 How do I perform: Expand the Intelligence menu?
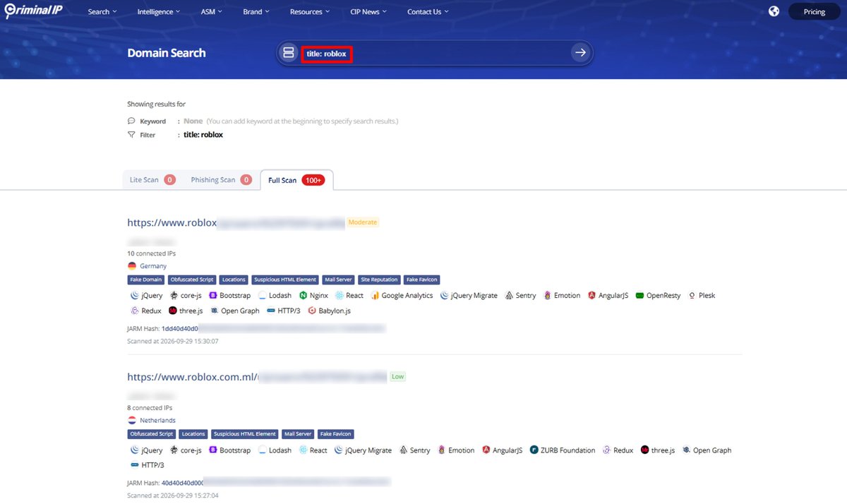click(x=158, y=11)
